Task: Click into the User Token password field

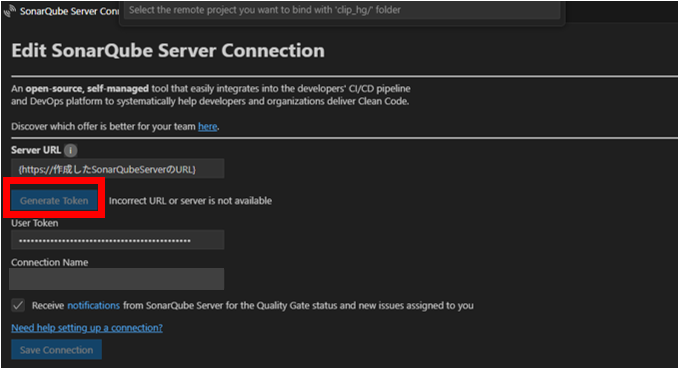Action: click(117, 240)
